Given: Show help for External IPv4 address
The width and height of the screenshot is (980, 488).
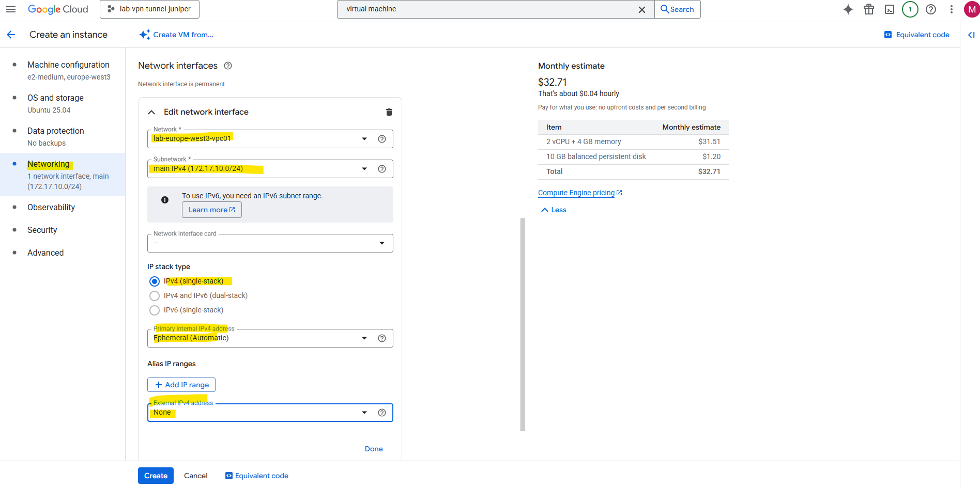Looking at the screenshot, I should point(382,413).
